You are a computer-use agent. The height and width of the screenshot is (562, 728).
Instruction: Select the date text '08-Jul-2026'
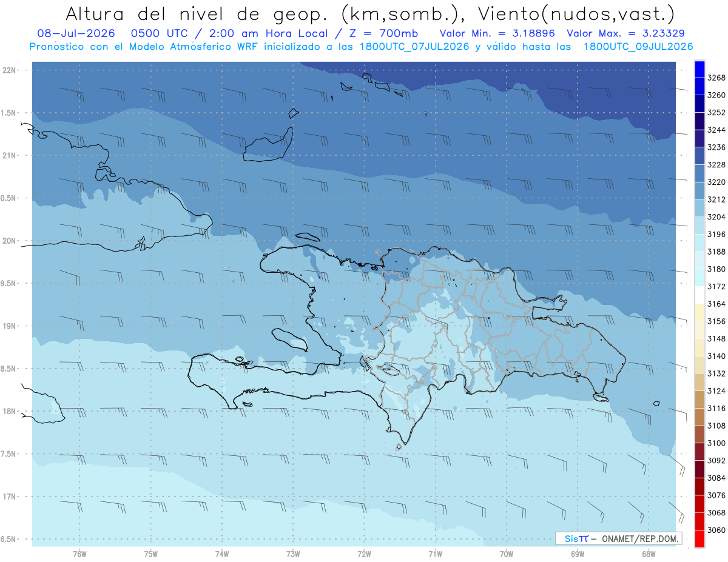tap(76, 33)
